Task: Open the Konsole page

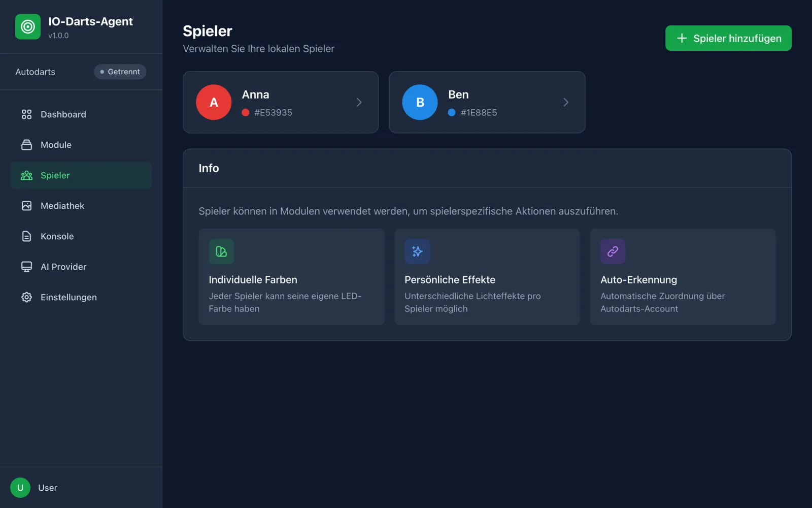Action: coord(81,236)
